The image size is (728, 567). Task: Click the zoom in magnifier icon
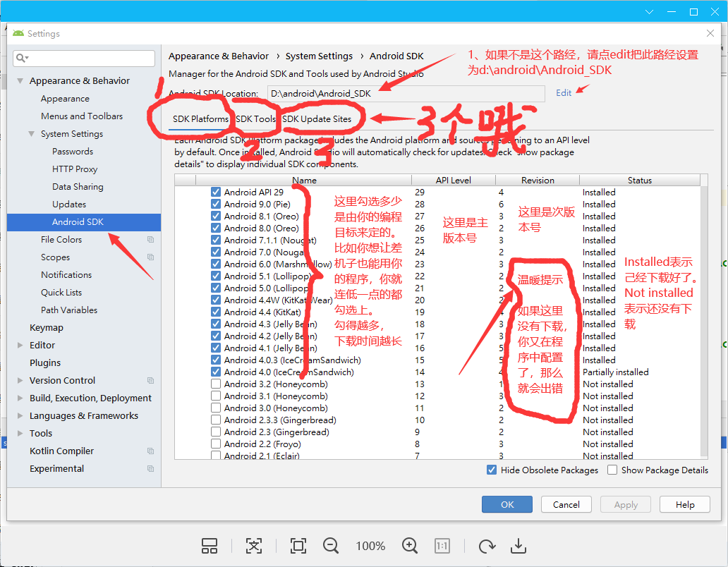point(410,546)
